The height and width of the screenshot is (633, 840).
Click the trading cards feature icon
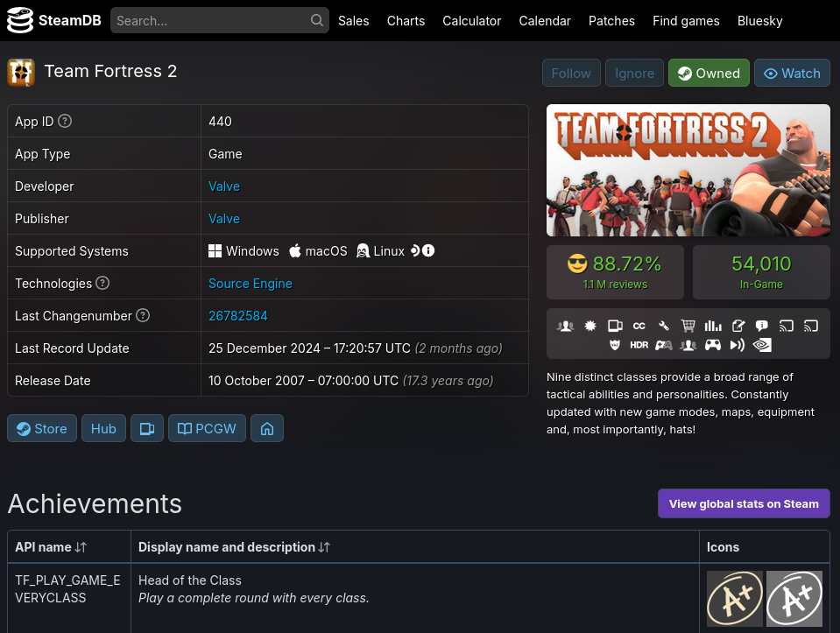(615, 326)
